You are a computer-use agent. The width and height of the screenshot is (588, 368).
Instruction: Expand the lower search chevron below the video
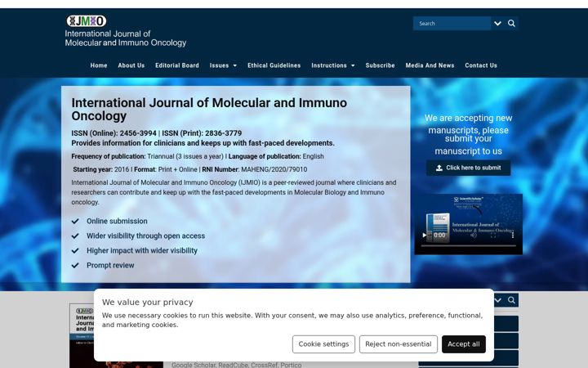498,300
